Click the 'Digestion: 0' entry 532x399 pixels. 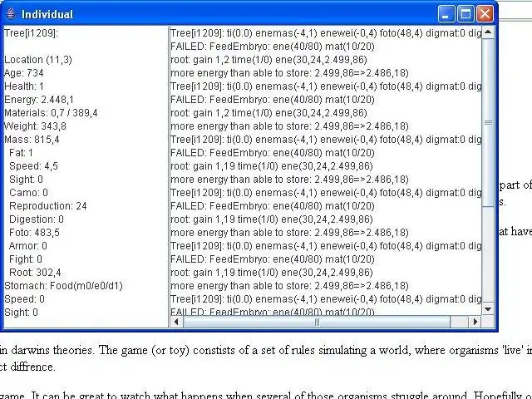[x=37, y=219]
